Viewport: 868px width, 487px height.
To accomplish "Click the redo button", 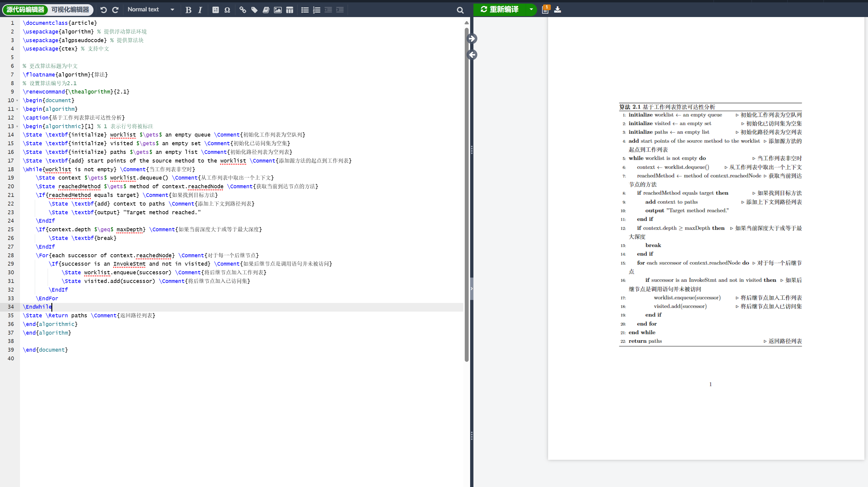I will pyautogui.click(x=116, y=9).
